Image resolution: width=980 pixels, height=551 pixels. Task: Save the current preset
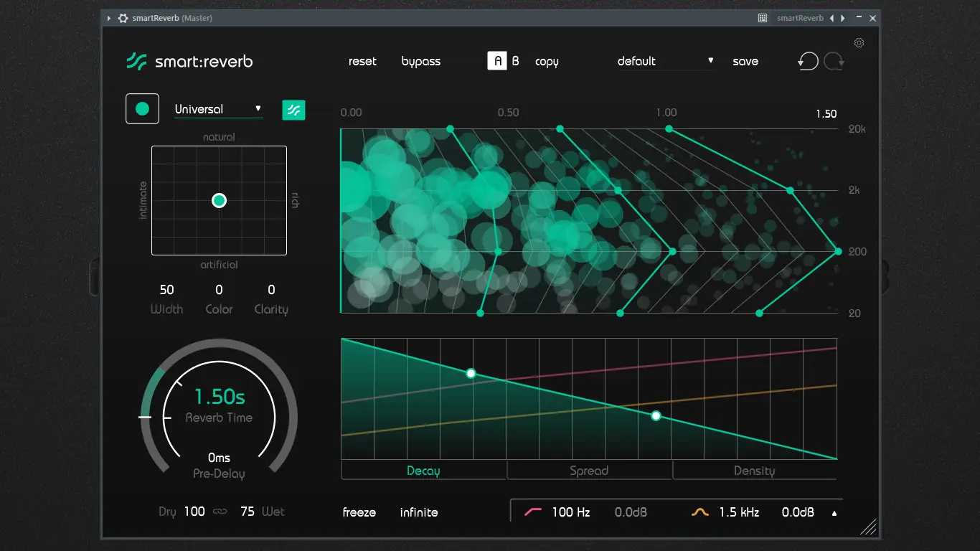tap(745, 62)
